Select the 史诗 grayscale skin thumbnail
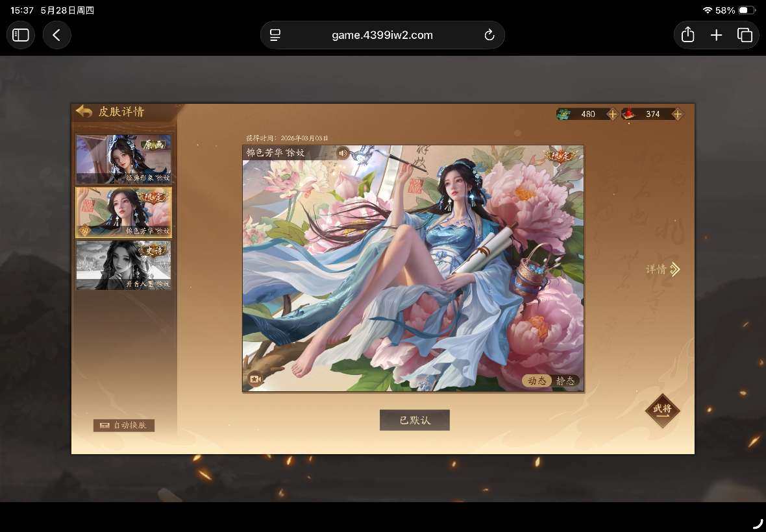Screen dimensions: 766x532 click(123, 265)
